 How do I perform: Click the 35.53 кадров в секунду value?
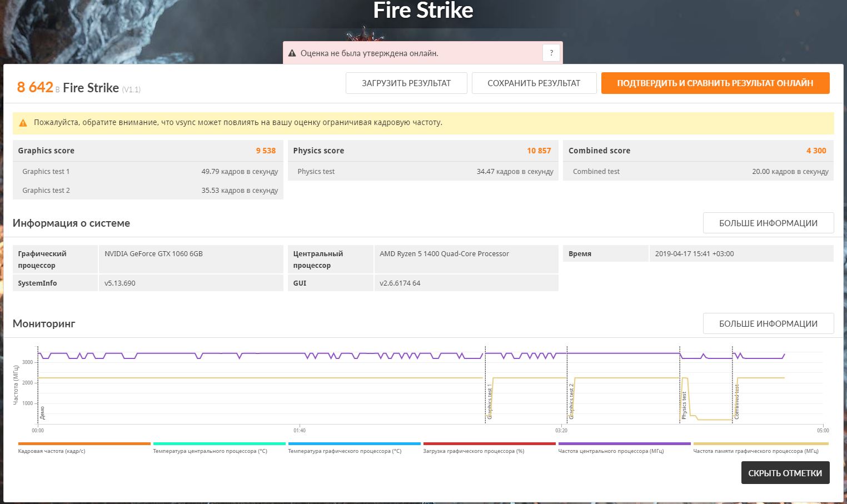pyautogui.click(x=240, y=191)
